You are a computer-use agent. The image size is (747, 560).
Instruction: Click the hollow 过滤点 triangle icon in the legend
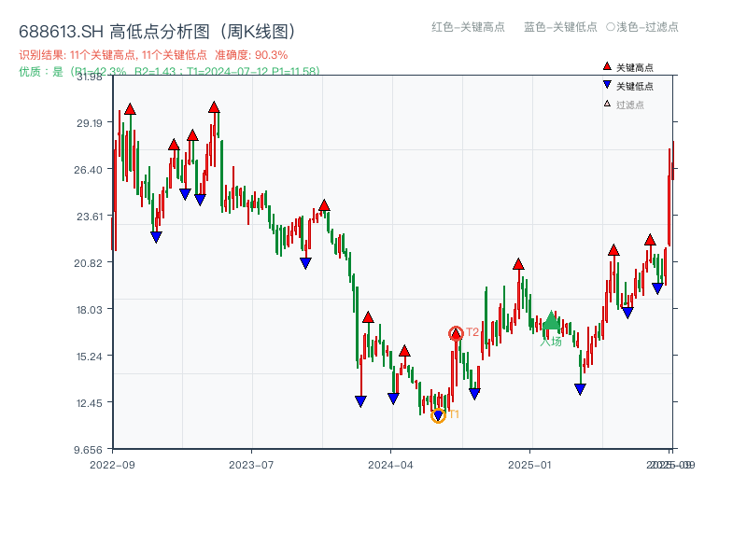coord(607,105)
